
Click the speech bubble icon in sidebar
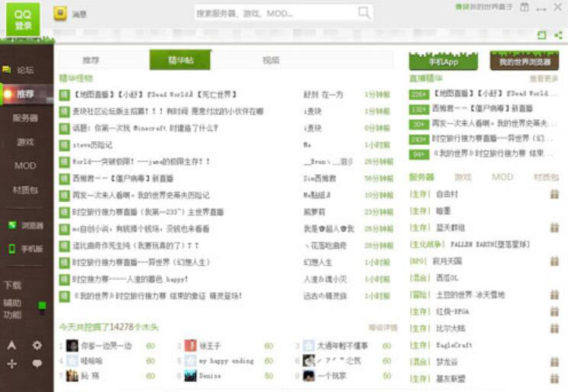point(37,364)
